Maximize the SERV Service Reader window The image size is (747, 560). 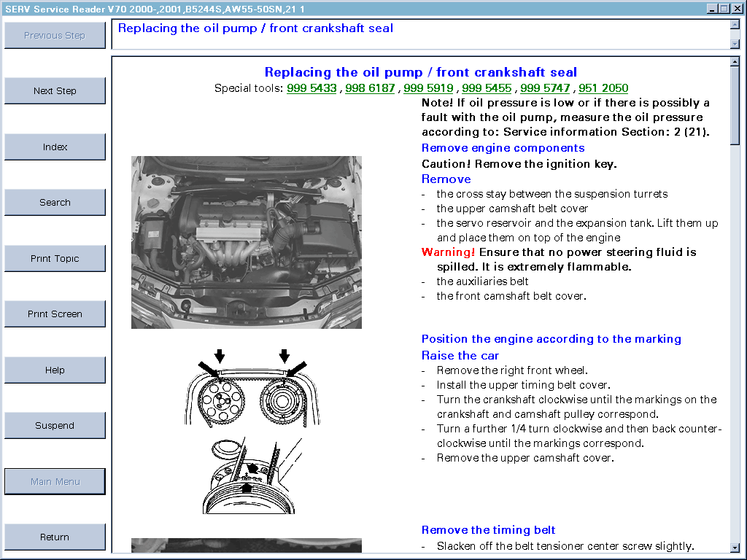(x=724, y=9)
